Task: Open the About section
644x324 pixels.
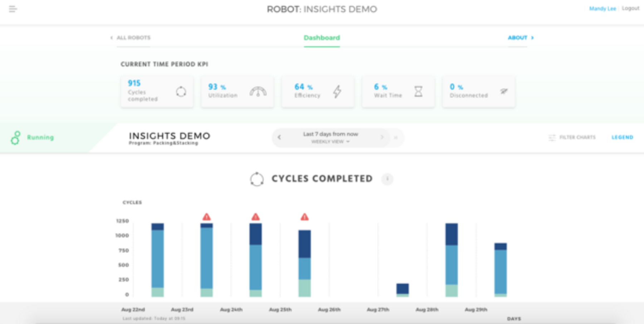Action: pyautogui.click(x=518, y=38)
